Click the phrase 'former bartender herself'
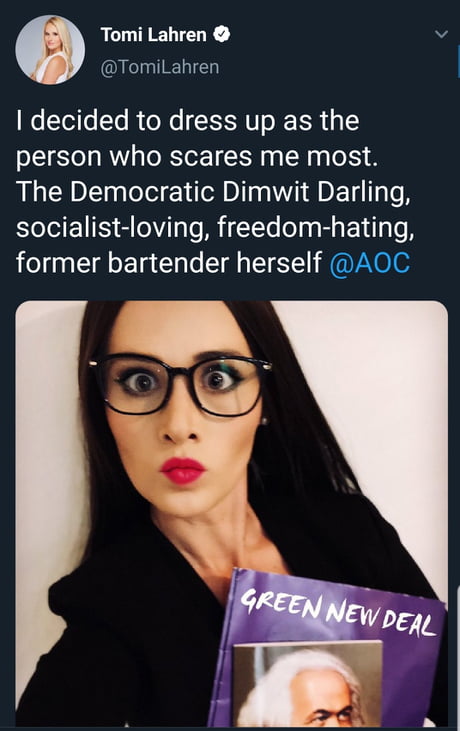 (x=169, y=262)
